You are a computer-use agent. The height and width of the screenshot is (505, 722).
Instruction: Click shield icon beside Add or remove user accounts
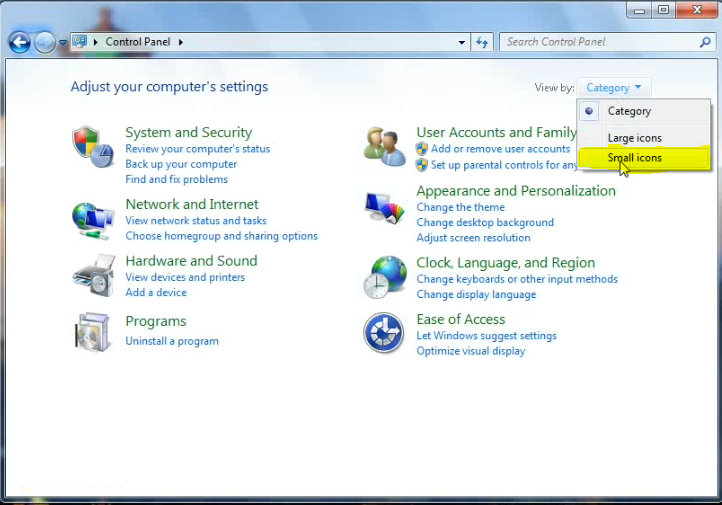click(x=421, y=149)
